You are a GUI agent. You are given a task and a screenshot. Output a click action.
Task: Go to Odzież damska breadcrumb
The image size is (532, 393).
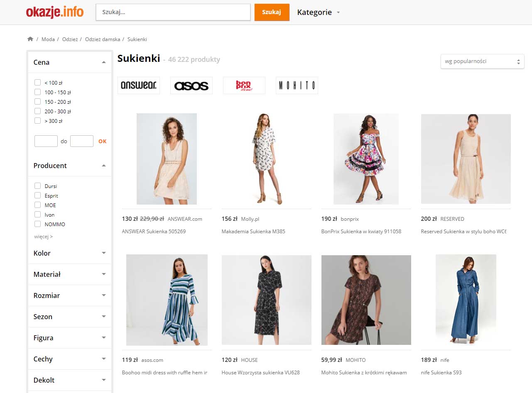pos(103,39)
